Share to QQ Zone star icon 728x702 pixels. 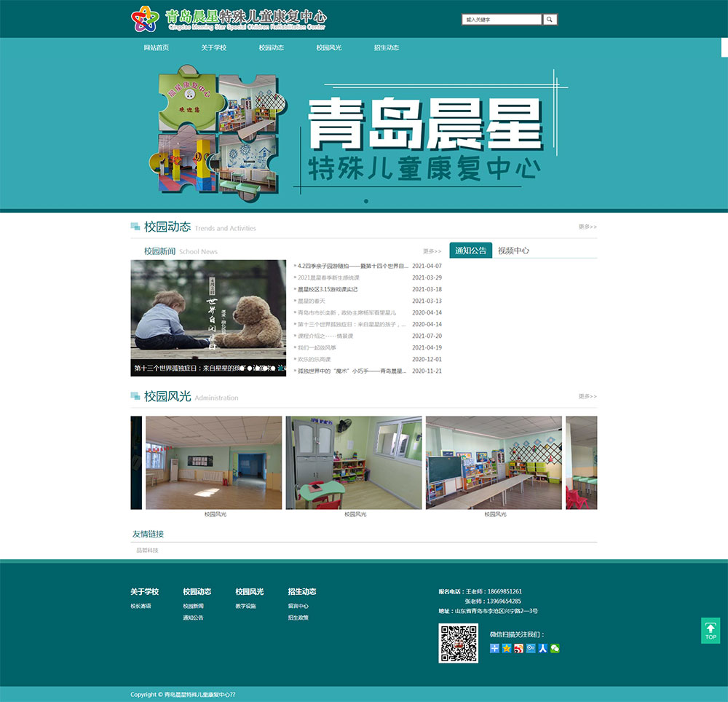[x=507, y=648]
